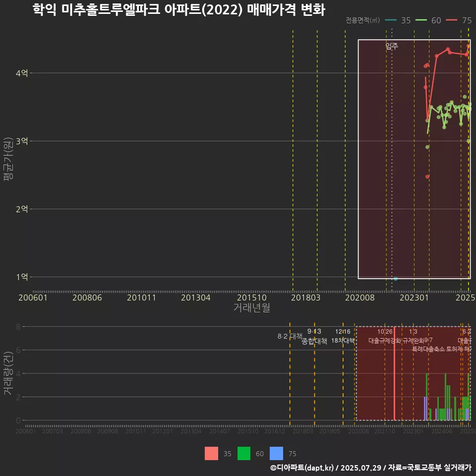Viewport: 476px width, 476px height.
Task: Click the lowest red 75㎡ outlier point
Action: [x=427, y=177]
